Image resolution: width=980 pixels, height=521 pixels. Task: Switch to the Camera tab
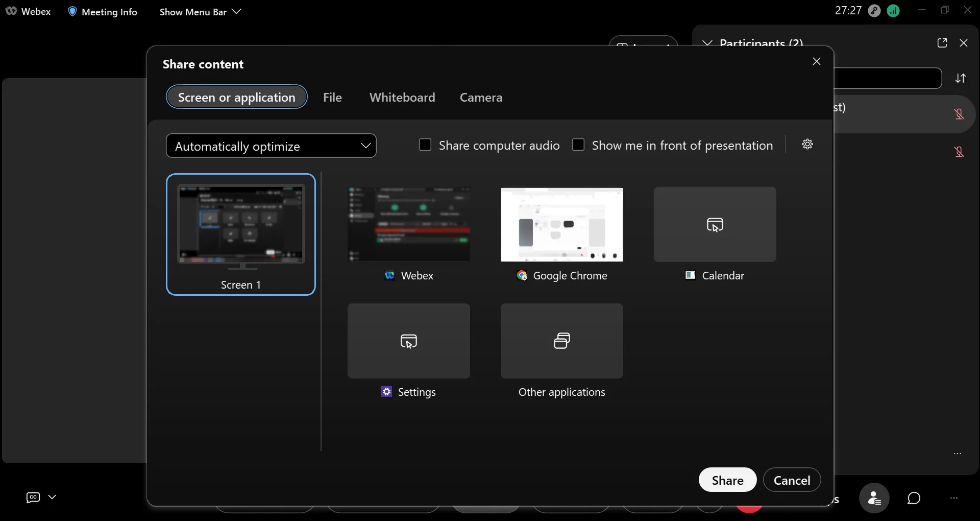pyautogui.click(x=481, y=97)
